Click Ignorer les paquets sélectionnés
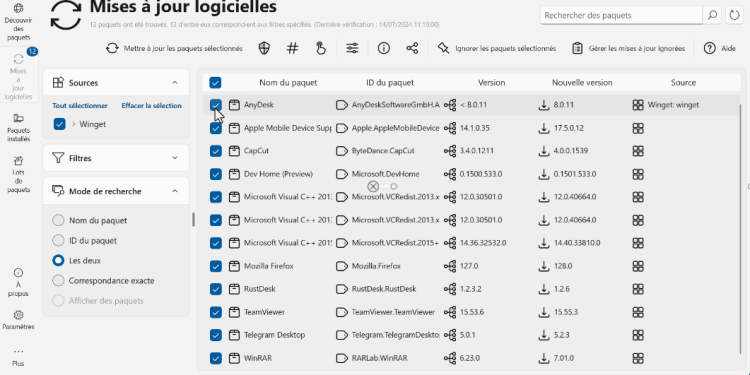The height and width of the screenshot is (375, 750). [x=497, y=48]
